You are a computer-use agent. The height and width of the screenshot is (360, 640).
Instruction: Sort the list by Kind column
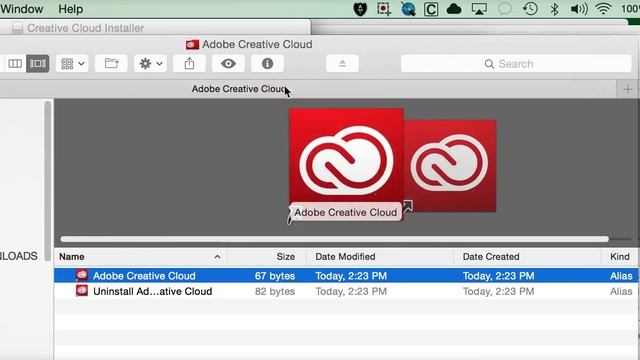(x=620, y=257)
